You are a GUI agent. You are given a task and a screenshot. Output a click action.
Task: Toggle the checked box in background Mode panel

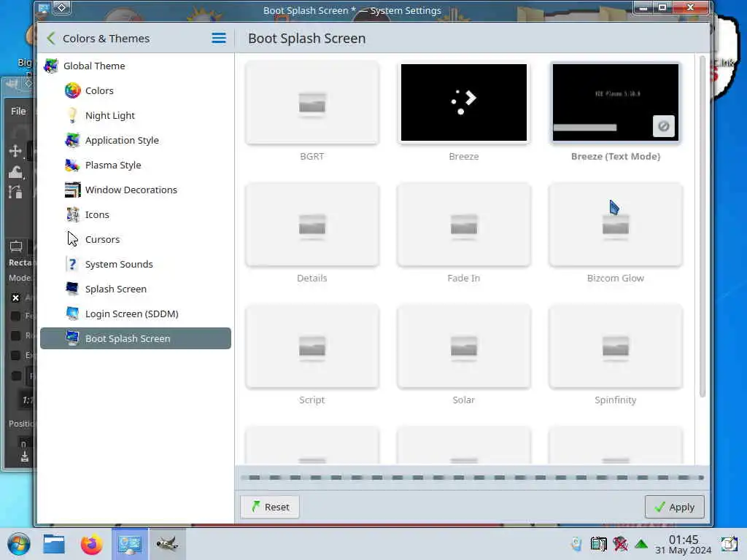point(16,297)
